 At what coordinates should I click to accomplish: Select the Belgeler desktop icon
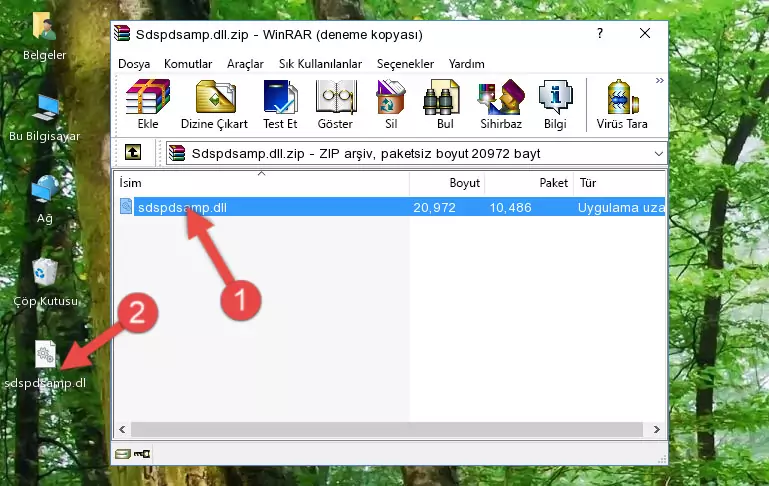45,36
